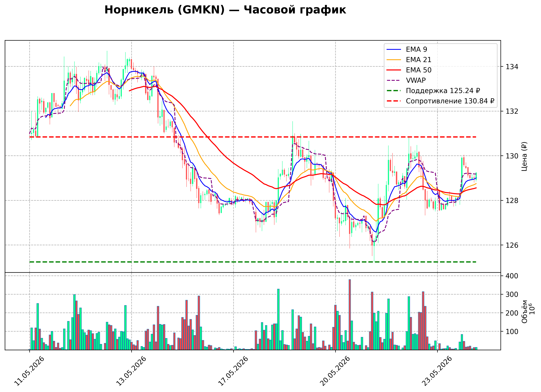
Task: Click the tall green volume bar near 330
Action: click(278, 319)
